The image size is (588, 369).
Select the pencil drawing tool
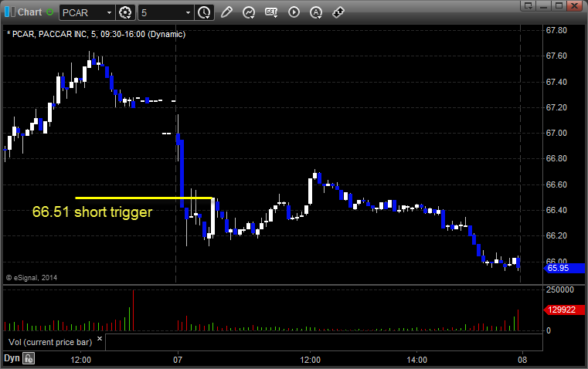[226, 12]
